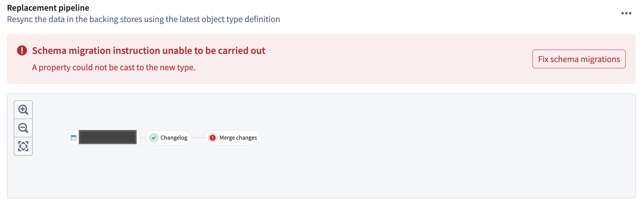The image size is (644, 208).
Task: Click the schema migration error headline
Action: (149, 50)
